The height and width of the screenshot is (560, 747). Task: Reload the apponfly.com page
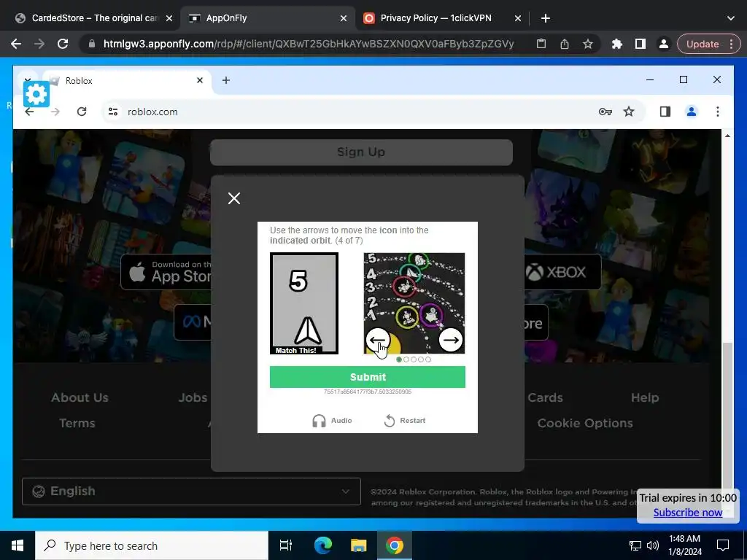63,44
